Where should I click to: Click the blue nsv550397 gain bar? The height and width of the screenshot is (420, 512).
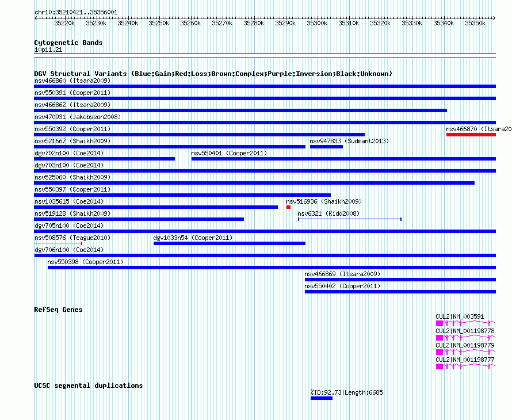pyautogui.click(x=182, y=195)
